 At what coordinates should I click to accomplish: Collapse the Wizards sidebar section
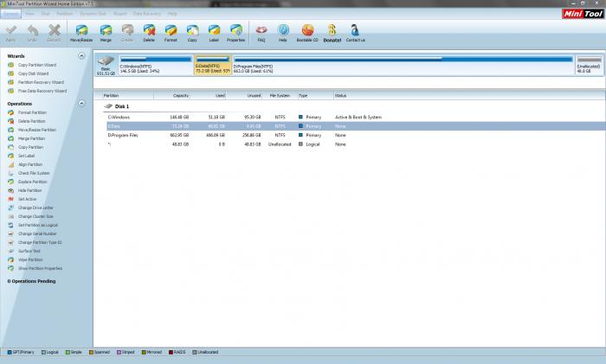(81, 56)
